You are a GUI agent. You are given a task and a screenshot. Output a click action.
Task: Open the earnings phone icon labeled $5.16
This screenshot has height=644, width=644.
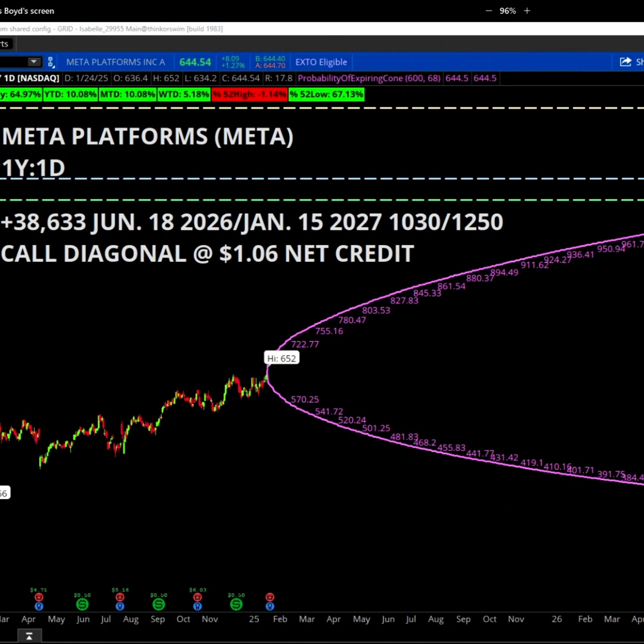(120, 597)
